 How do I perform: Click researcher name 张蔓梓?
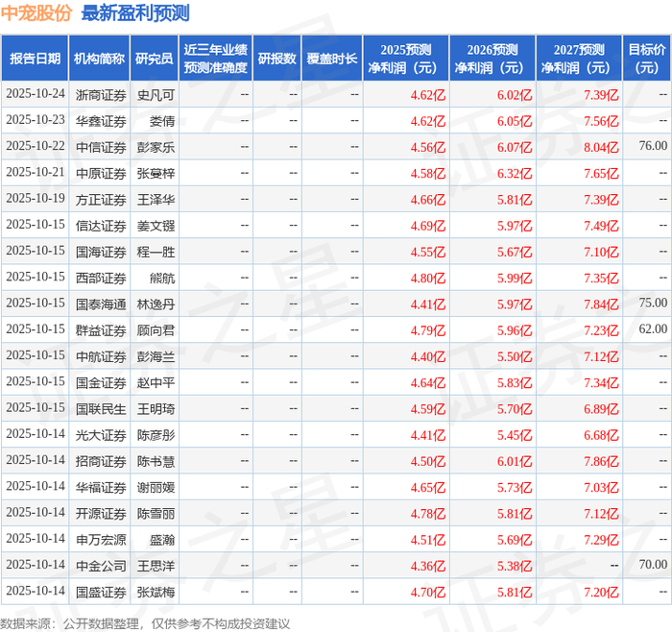tap(156, 173)
